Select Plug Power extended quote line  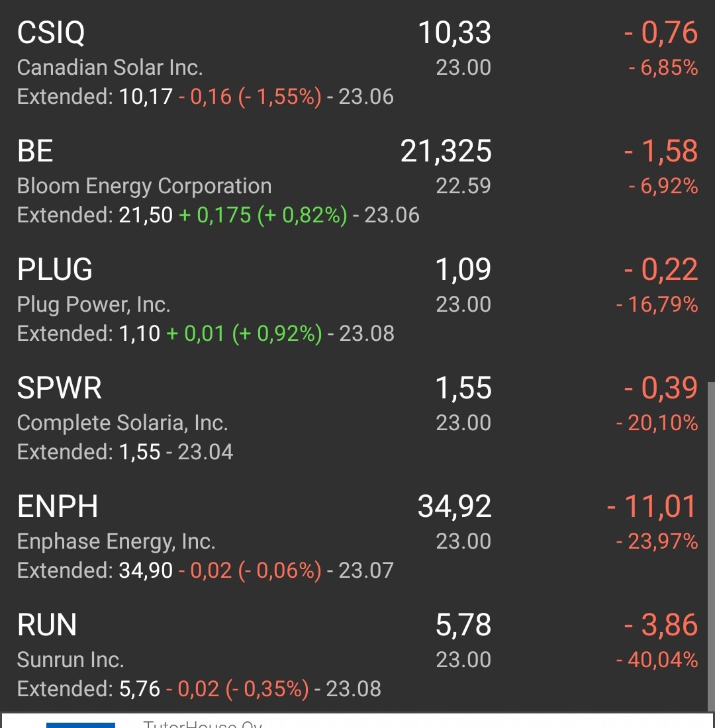(205, 334)
